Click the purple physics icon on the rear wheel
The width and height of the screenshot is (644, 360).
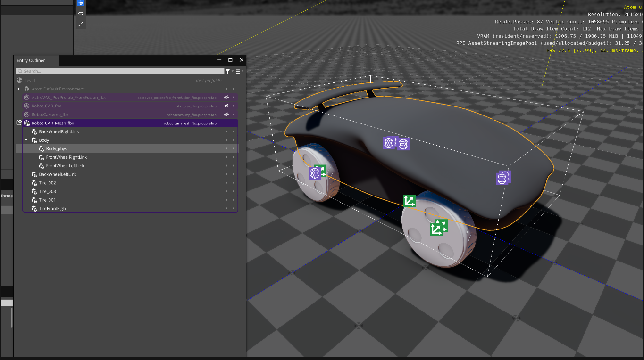314,173
